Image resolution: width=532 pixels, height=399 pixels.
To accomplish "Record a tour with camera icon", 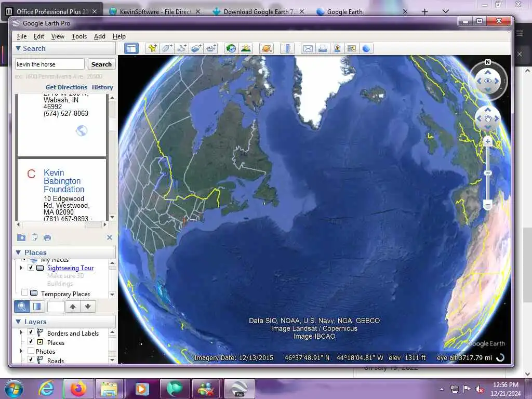I will 211,48.
